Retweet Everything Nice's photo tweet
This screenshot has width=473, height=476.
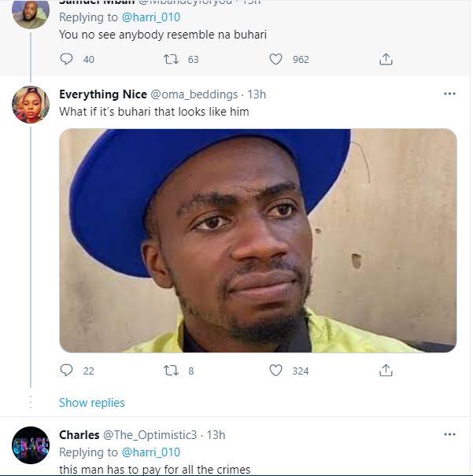point(171,371)
